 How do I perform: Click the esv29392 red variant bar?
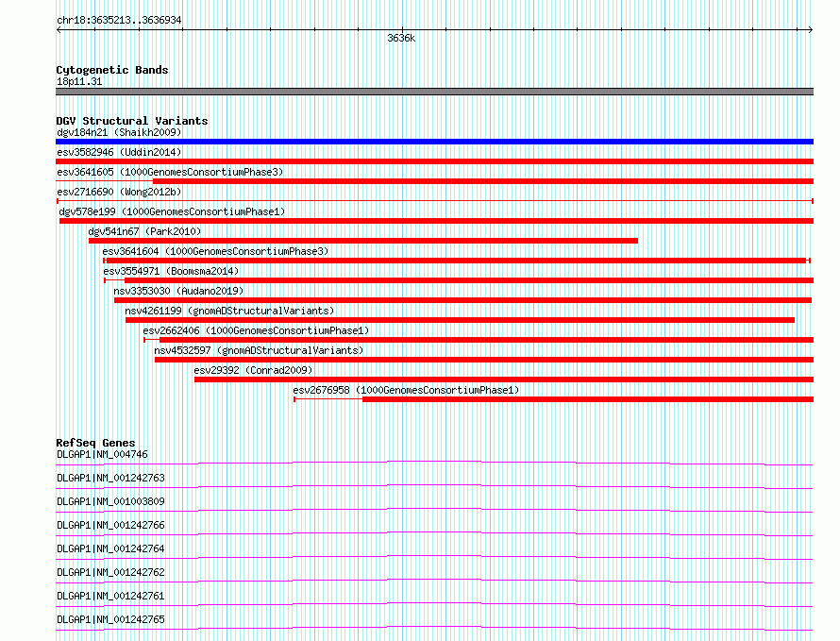tap(504, 380)
